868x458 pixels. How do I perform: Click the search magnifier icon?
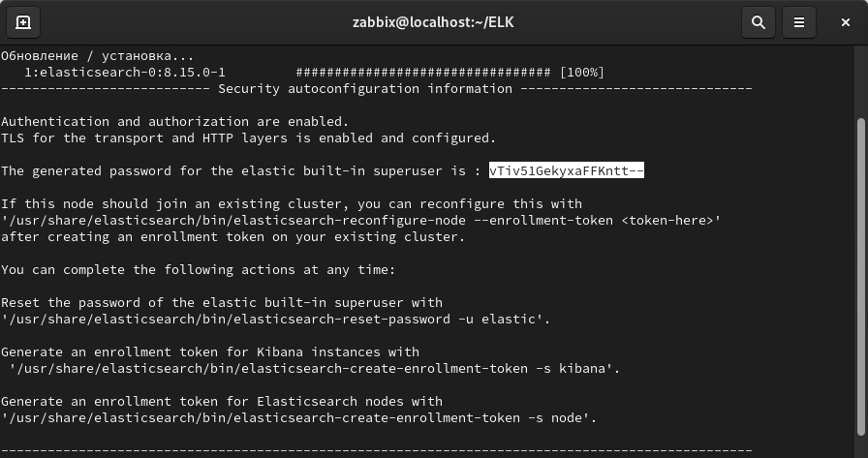(759, 22)
